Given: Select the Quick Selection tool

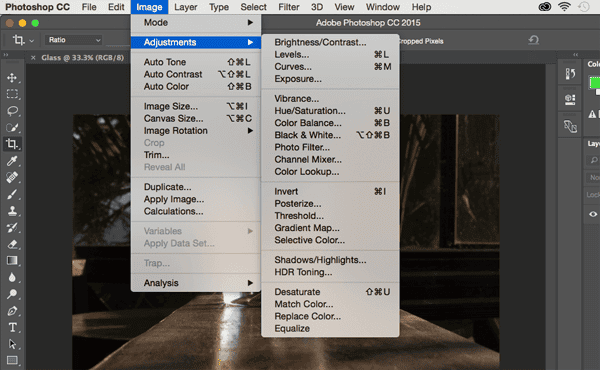Looking at the screenshot, I should [x=12, y=127].
